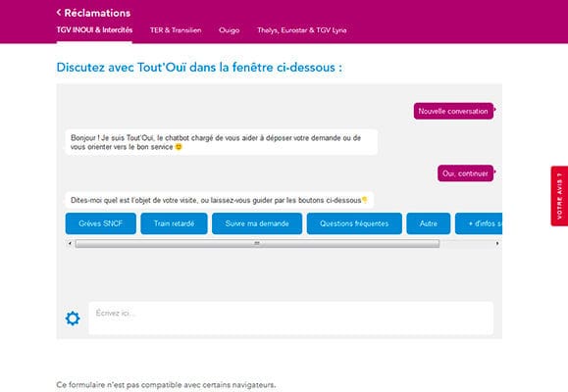Click the left arrow of the button scrollbar
The width and height of the screenshot is (568, 392).
tap(70, 244)
